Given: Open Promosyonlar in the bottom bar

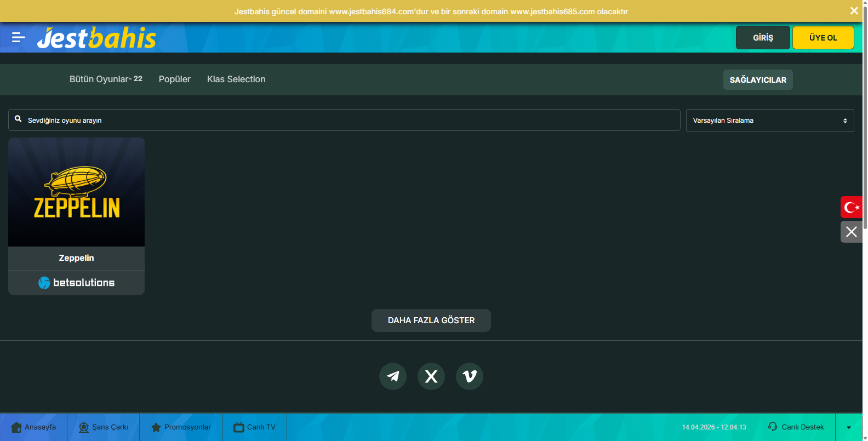Looking at the screenshot, I should [x=181, y=427].
